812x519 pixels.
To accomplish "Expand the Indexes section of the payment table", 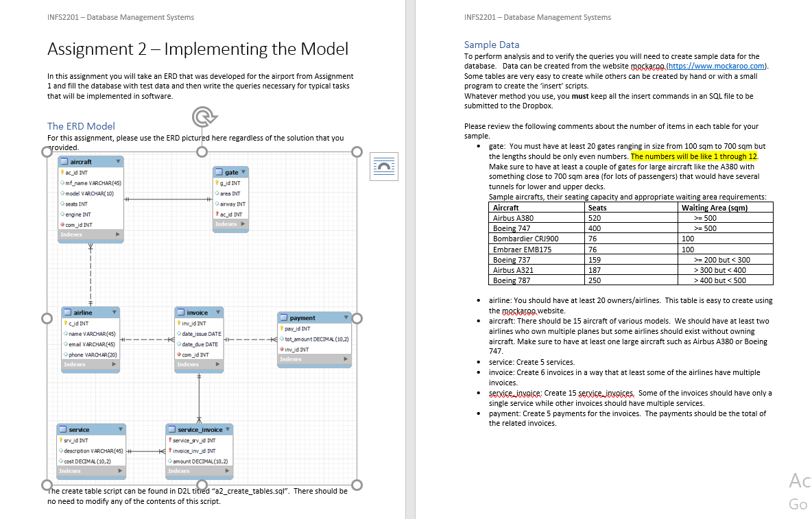I will 346,359.
